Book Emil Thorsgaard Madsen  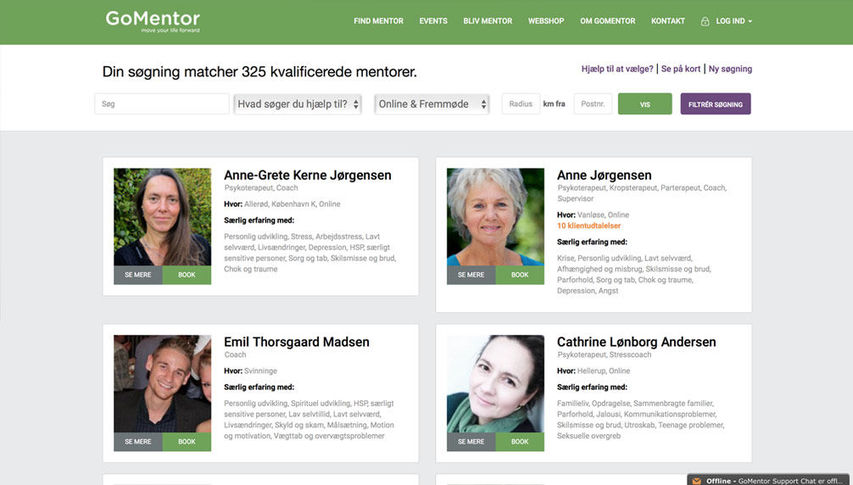(x=187, y=442)
